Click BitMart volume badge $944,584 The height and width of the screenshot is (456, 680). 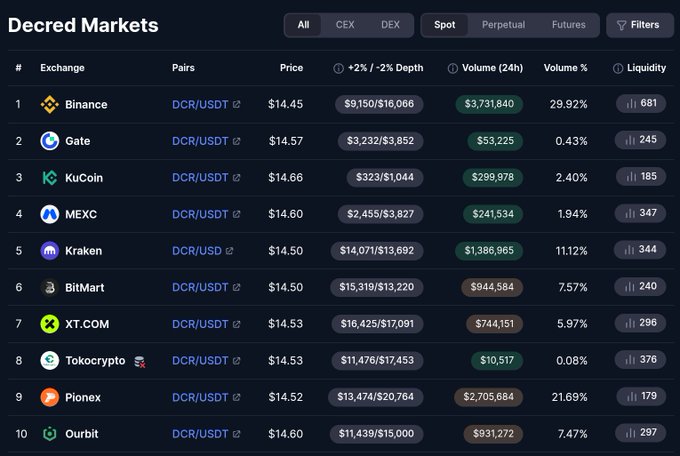[x=492, y=287]
